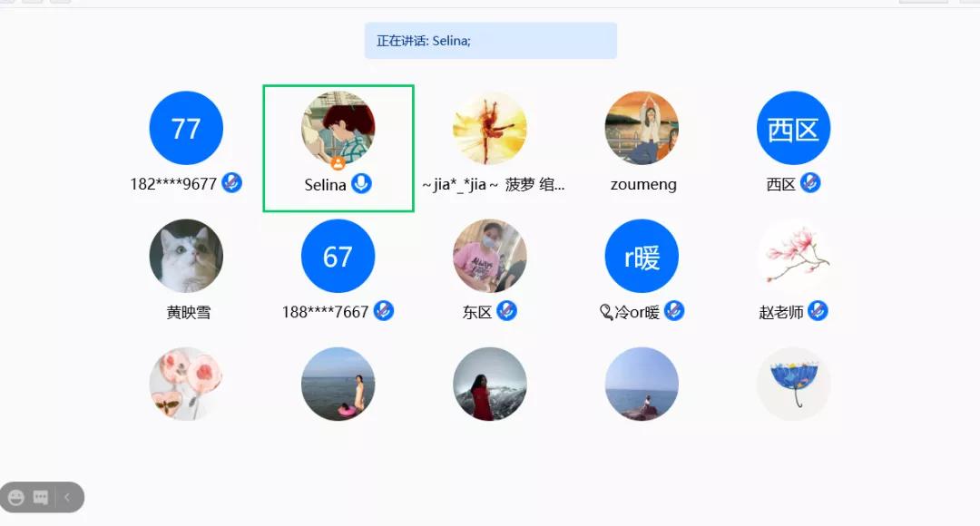
Task: Open the chat message bubble icon
Action: 41,497
